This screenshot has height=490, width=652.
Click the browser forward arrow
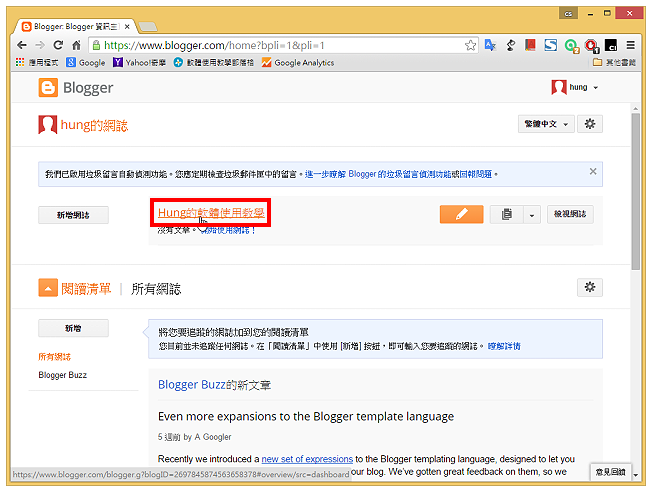pyautogui.click(x=40, y=45)
